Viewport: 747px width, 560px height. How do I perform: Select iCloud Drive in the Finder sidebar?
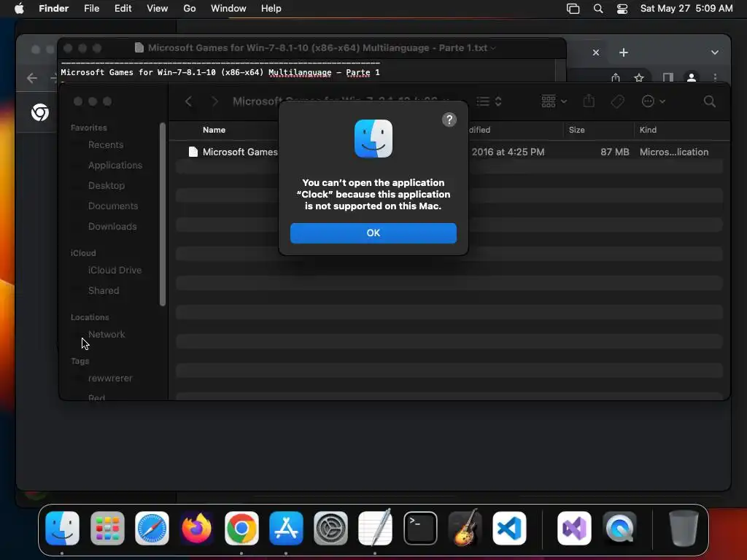click(115, 270)
